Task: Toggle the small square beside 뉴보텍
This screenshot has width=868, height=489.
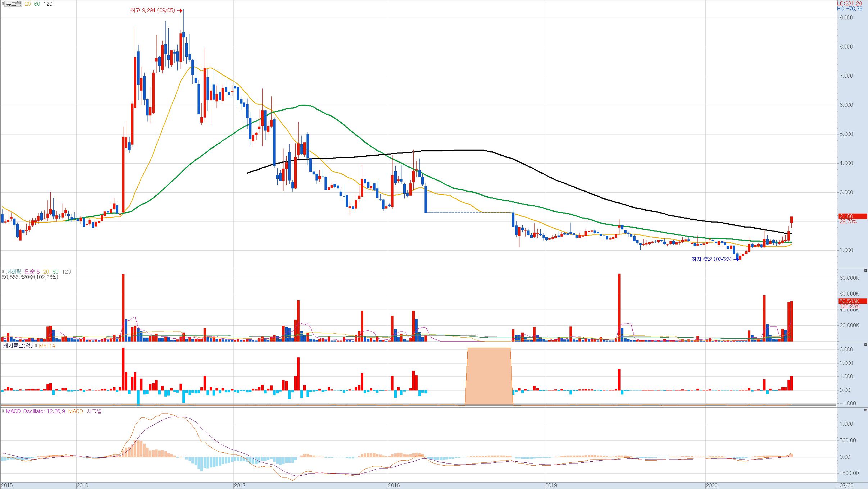Action: pos(3,4)
